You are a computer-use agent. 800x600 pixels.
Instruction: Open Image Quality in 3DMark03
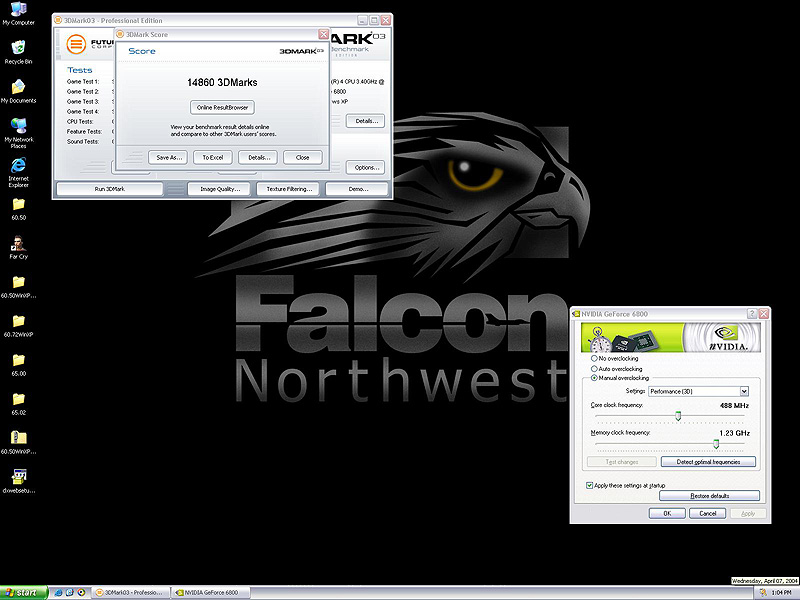coord(220,189)
